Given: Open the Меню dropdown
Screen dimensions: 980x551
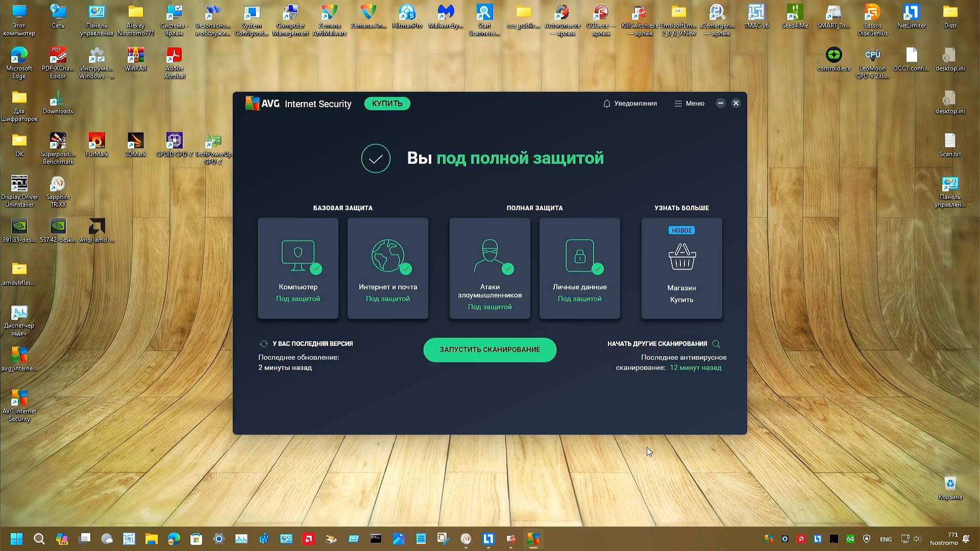Looking at the screenshot, I should pos(689,103).
